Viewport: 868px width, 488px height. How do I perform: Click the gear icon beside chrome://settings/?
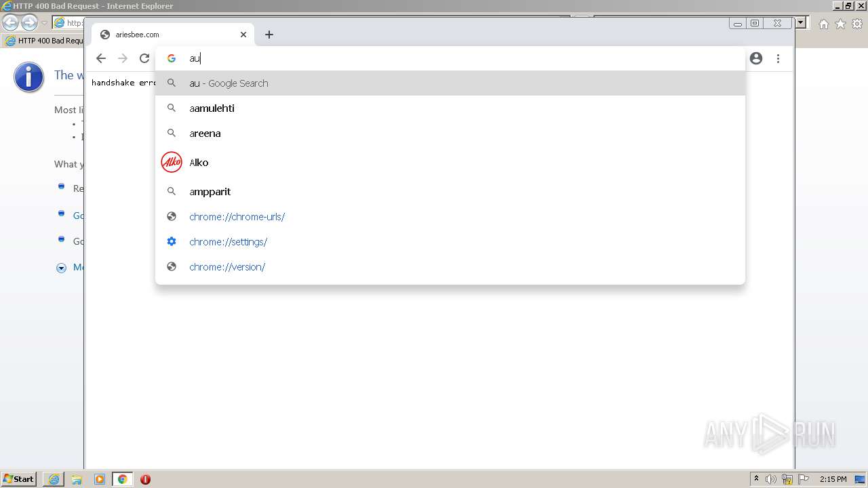pos(172,242)
